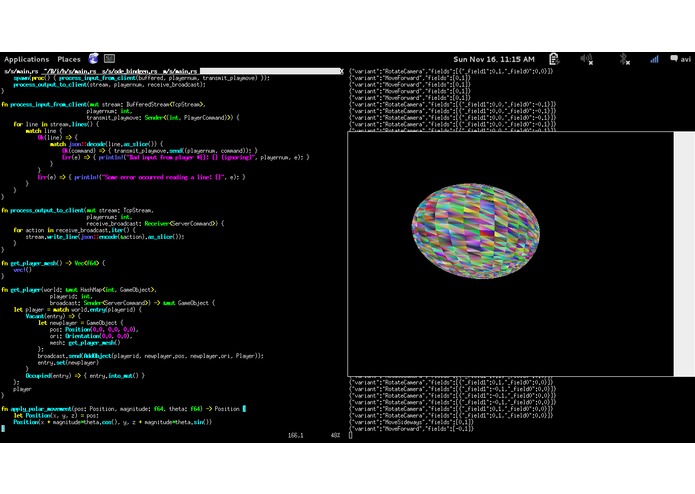Click the 'mesh: get_player_mesh()' line

[x=85, y=343]
